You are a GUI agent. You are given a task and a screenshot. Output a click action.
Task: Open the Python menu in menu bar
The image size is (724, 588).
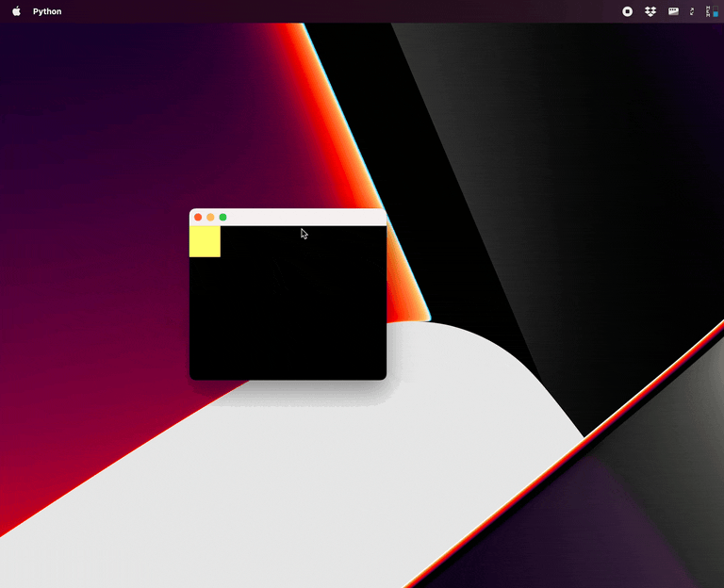point(47,11)
